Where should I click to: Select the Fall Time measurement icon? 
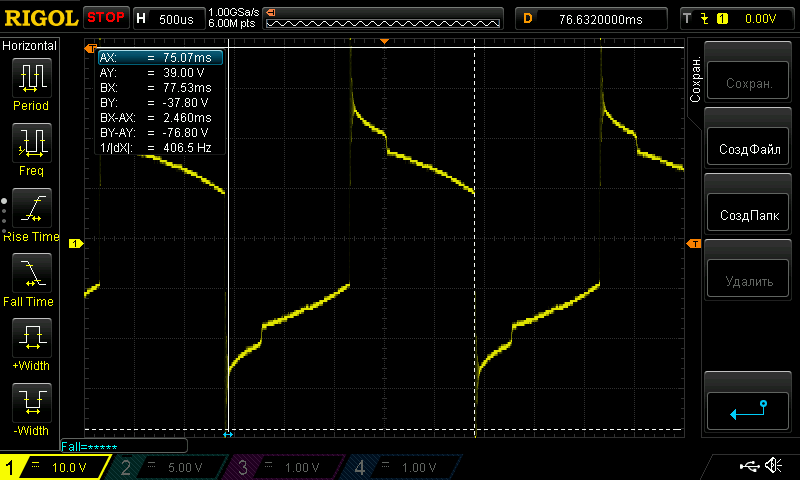[32, 273]
